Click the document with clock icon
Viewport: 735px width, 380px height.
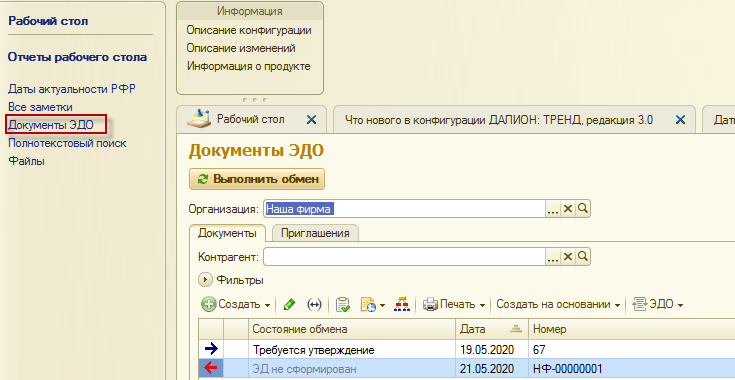pos(368,305)
